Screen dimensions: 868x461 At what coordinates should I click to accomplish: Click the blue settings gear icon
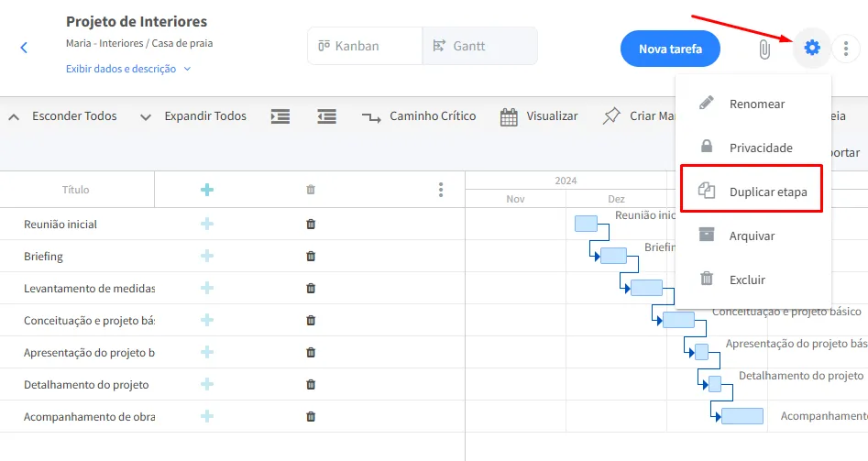(x=811, y=48)
